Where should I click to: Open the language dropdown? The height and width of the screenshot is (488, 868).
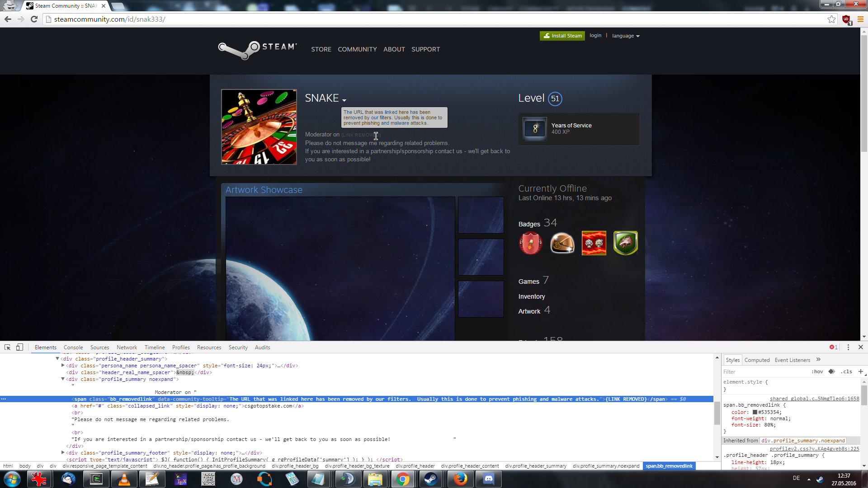coord(626,36)
